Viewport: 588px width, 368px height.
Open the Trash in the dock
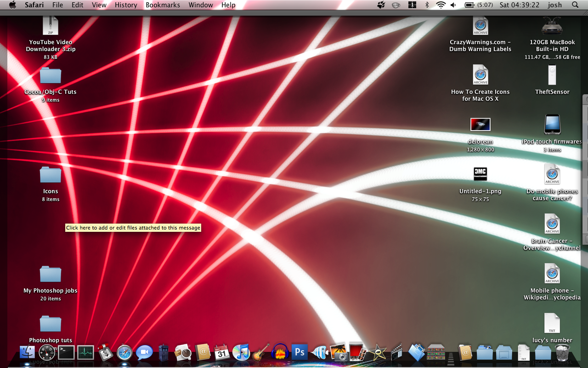coord(562,353)
